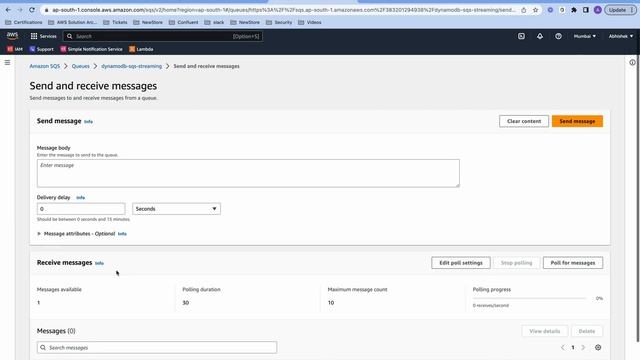Open the IAM shortcut in favorites bar
Image resolution: width=640 pixels, height=360 pixels.
[15, 49]
